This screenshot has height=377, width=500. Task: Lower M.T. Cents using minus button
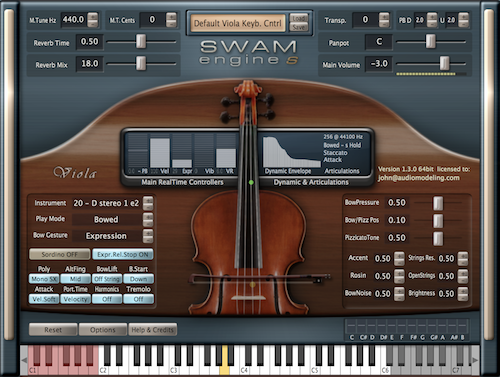tap(171, 24)
